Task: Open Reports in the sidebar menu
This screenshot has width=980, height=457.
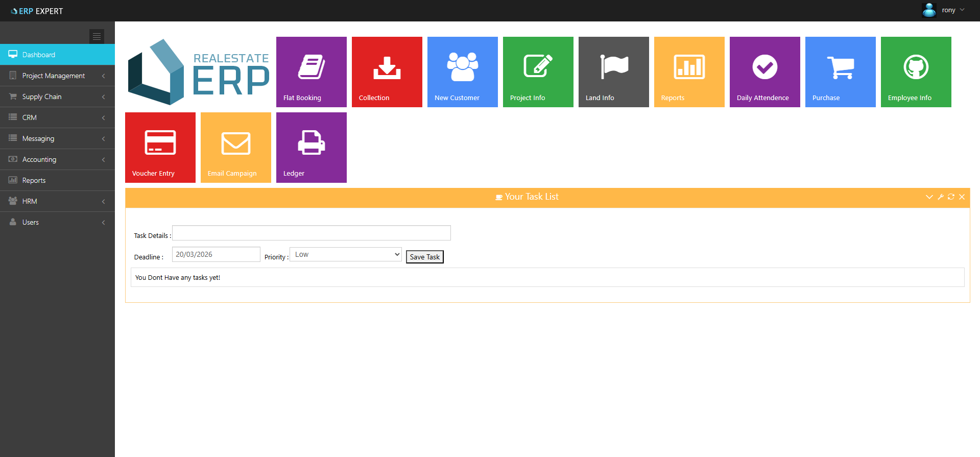Action: tap(57, 180)
